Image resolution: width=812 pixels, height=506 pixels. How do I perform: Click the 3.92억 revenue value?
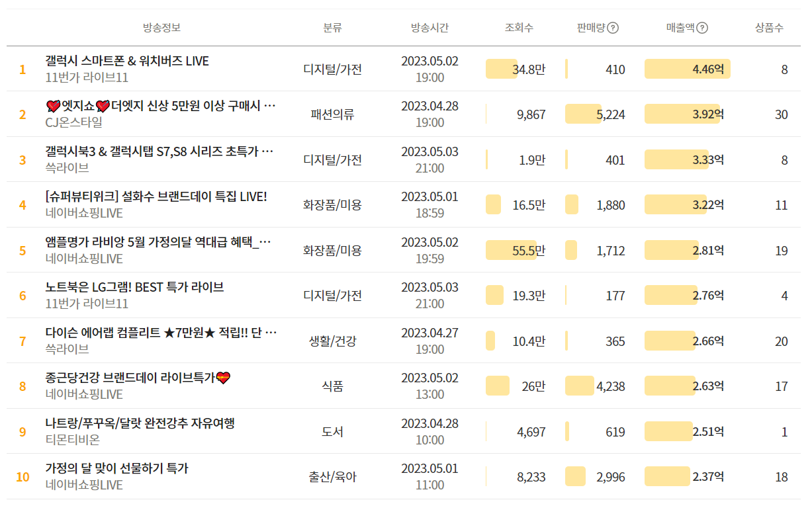(x=708, y=114)
